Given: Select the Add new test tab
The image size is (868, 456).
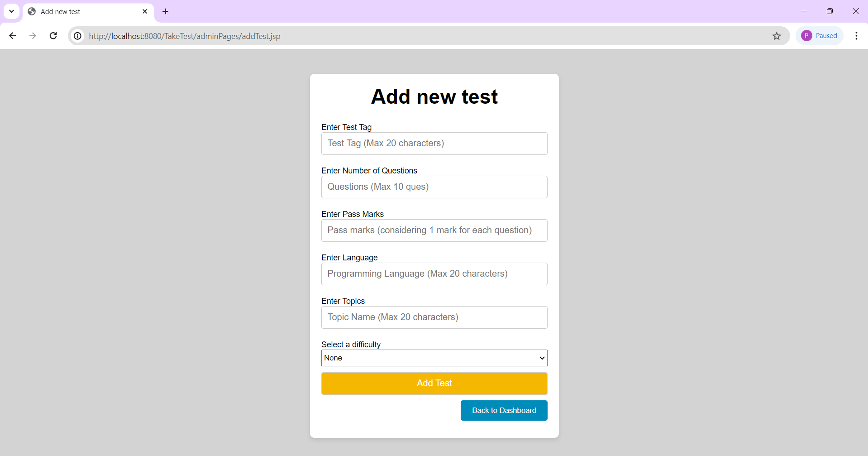Looking at the screenshot, I should point(88,11).
